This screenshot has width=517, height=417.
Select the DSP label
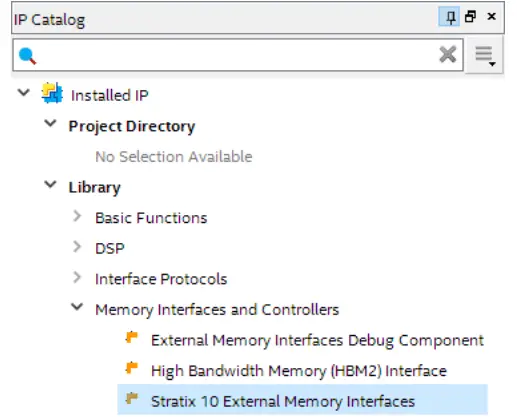[x=110, y=249]
